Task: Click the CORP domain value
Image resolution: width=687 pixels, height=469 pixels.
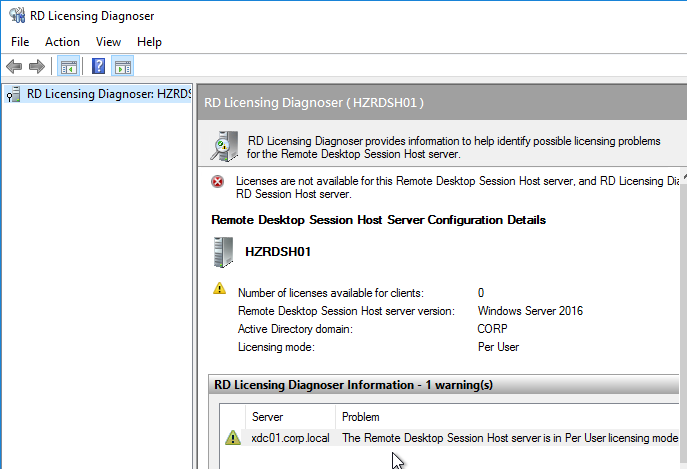Action: 492,329
